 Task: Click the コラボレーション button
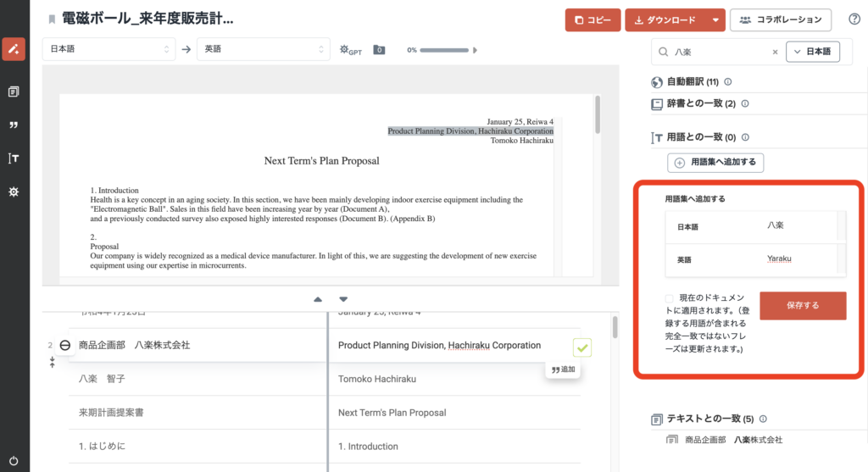click(x=781, y=19)
